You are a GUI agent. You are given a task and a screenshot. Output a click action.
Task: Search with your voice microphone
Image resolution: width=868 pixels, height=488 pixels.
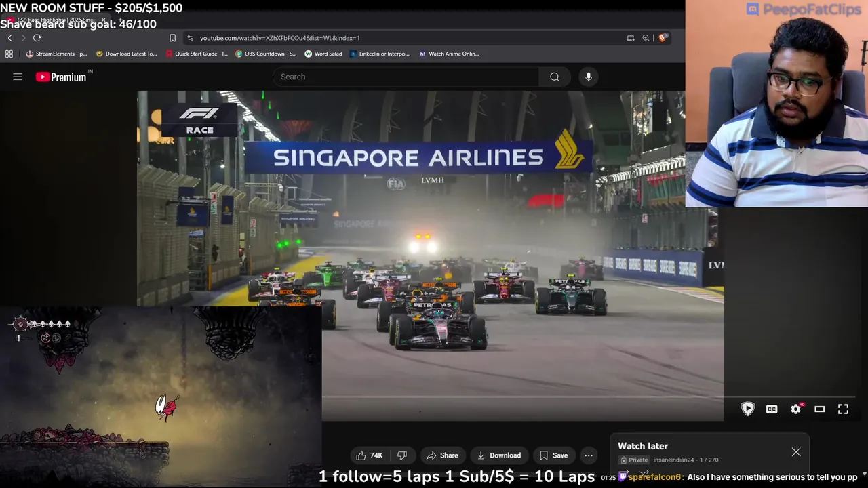(x=589, y=77)
